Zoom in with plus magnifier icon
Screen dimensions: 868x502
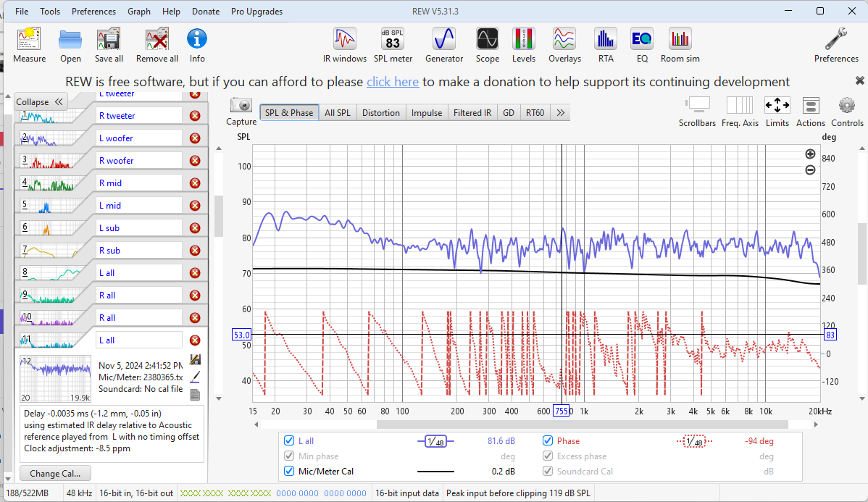[x=810, y=154]
